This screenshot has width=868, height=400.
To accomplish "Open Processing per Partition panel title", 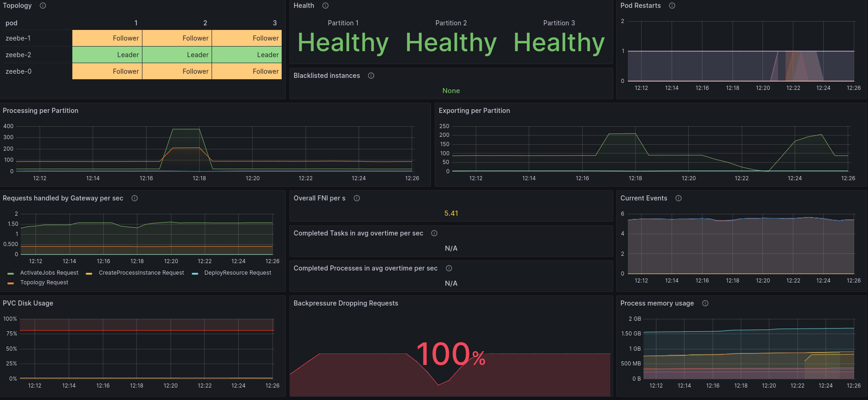I will point(41,111).
